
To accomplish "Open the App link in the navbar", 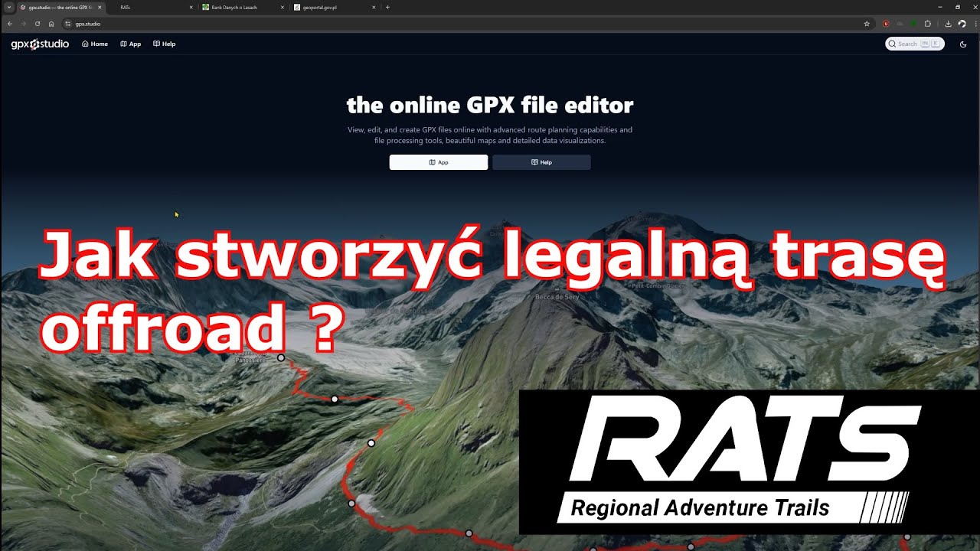I will tap(130, 44).
